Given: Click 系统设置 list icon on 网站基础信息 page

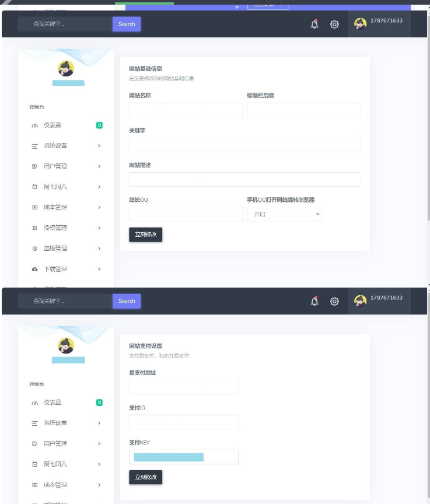Looking at the screenshot, I should (x=34, y=146).
